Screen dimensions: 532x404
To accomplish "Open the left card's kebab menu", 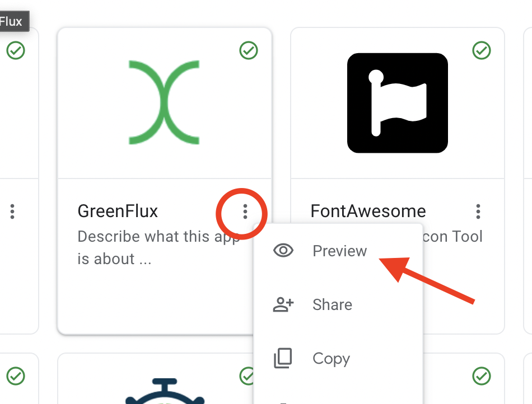I will (12, 212).
